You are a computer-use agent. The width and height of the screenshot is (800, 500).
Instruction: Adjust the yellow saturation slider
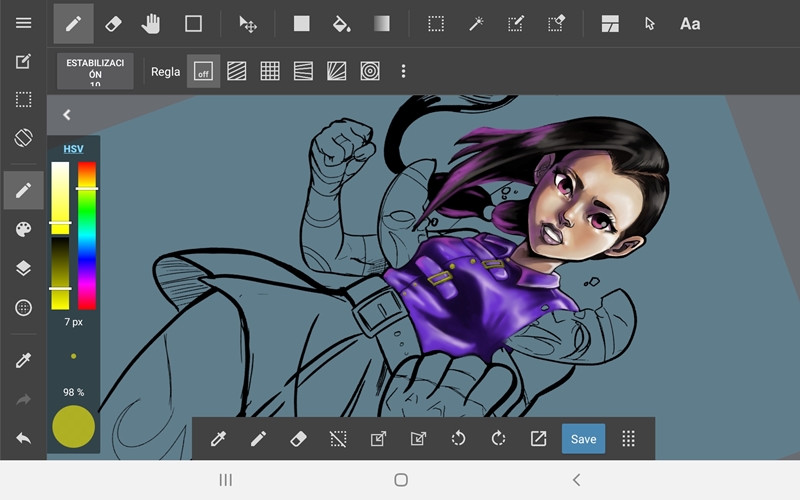pos(60,198)
